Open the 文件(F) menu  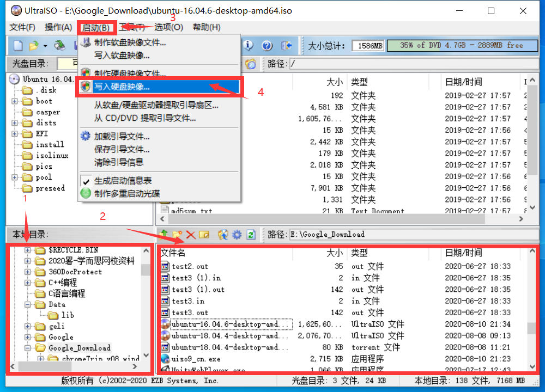coord(22,27)
